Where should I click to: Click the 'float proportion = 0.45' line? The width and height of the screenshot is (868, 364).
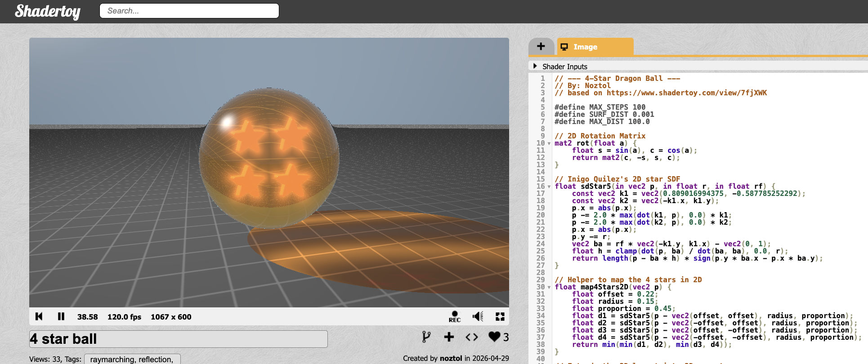point(624,308)
